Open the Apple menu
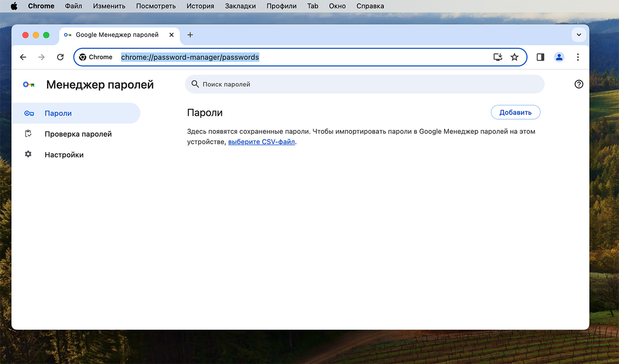This screenshot has width=619, height=364. (14, 6)
